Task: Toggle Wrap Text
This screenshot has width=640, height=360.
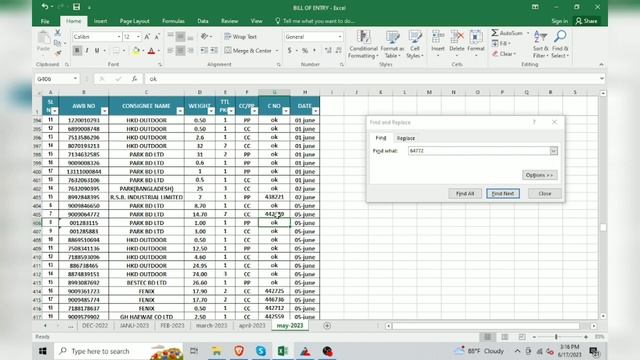Action: pyautogui.click(x=240, y=37)
